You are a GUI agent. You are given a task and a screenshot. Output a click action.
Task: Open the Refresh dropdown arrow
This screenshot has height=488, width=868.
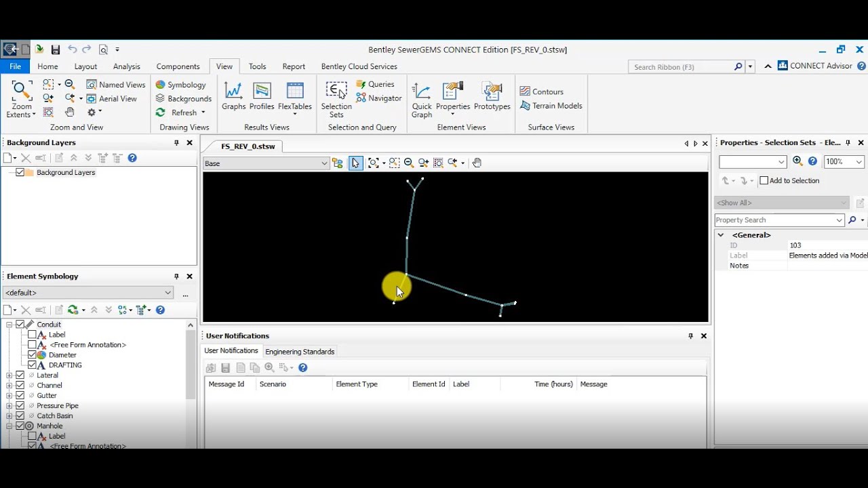click(203, 113)
